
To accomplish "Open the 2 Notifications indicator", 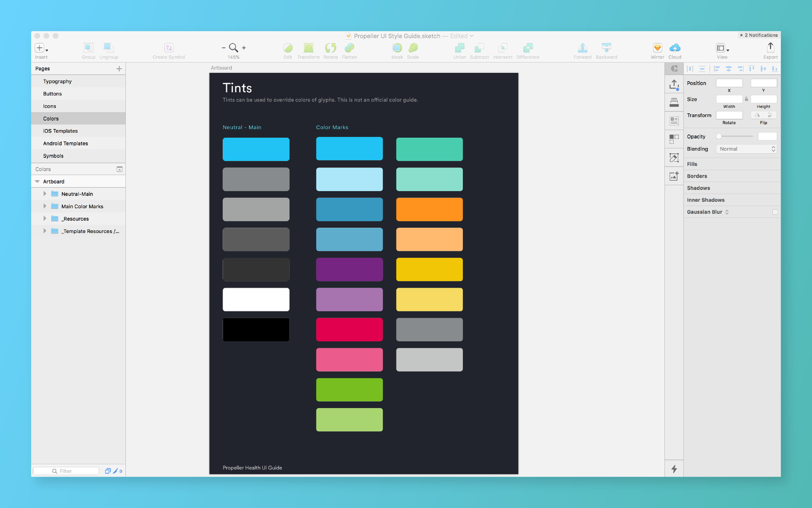I will click(759, 35).
